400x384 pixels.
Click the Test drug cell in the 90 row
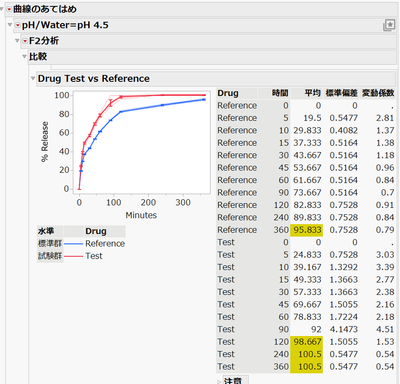226,329
